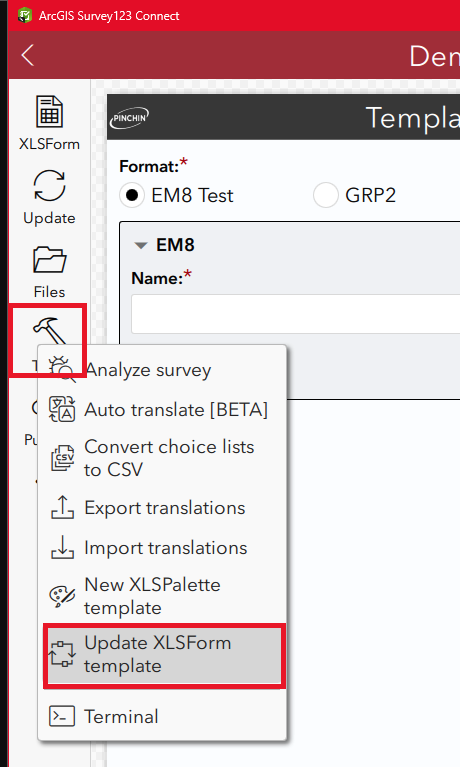Screen dimensions: 460x767
Task: Click into the Name text field
Action: 296,314
